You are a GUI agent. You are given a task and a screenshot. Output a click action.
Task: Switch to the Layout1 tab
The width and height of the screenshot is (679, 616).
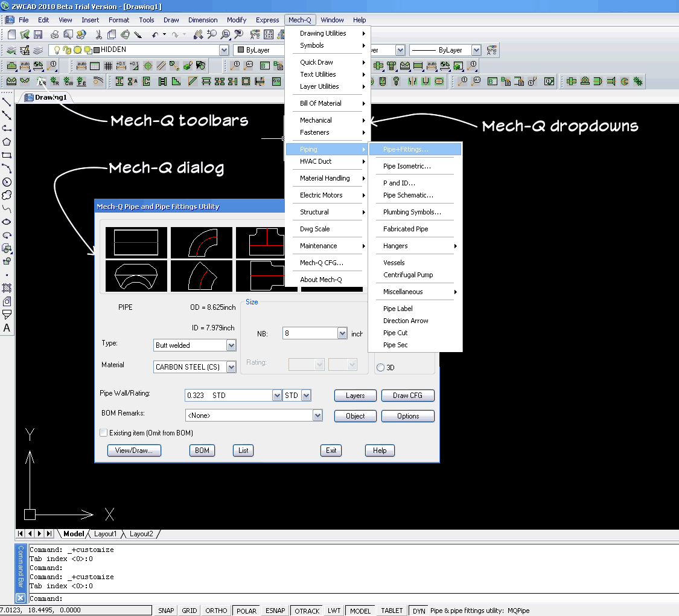pos(106,533)
